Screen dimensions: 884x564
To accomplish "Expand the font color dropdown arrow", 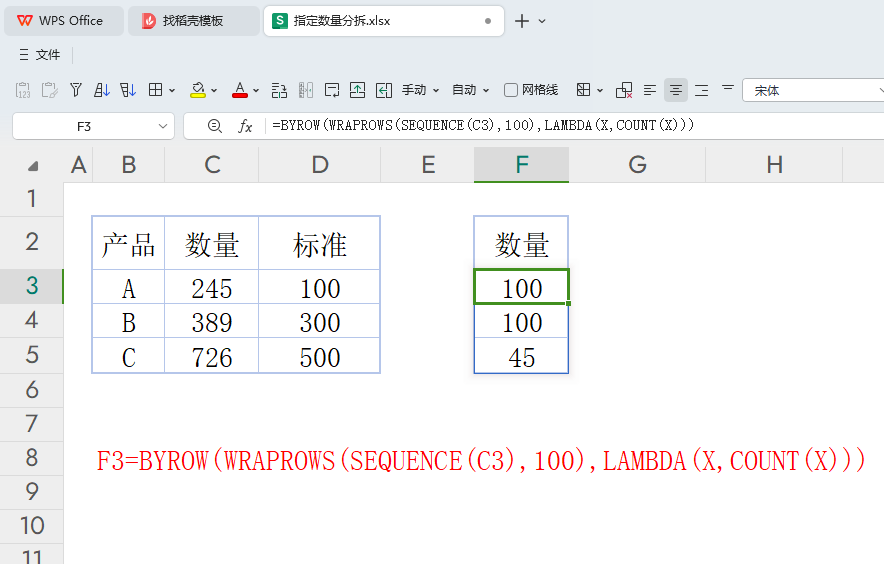I will click(256, 90).
